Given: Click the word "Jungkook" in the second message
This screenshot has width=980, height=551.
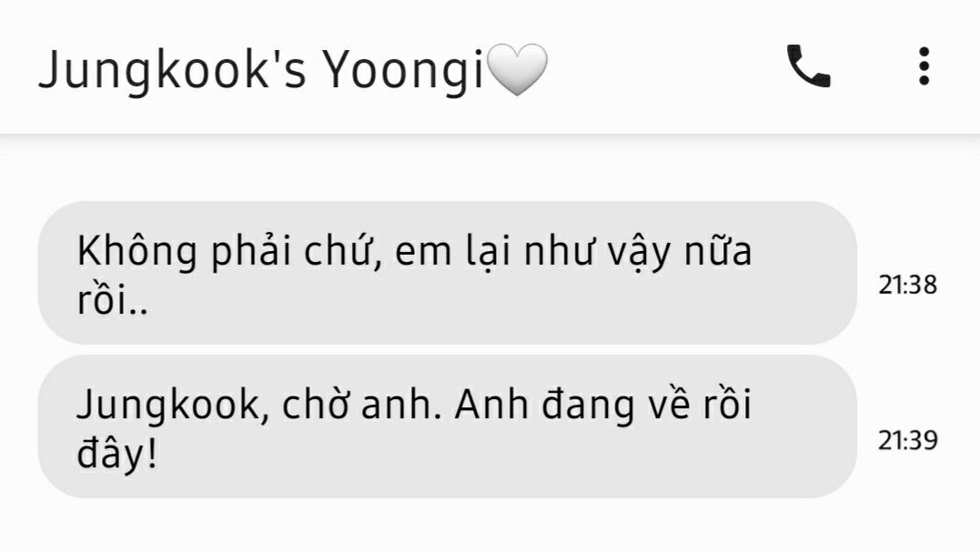Looking at the screenshot, I should [168, 406].
